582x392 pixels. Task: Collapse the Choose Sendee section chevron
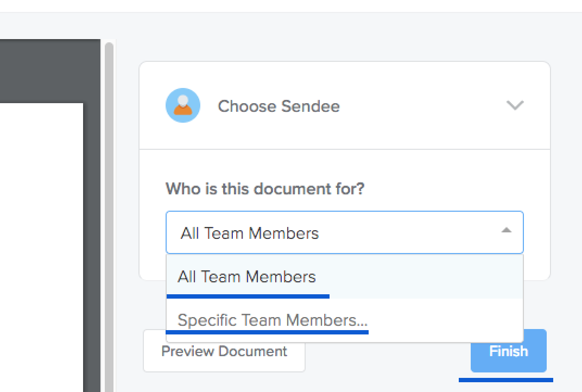[515, 105]
